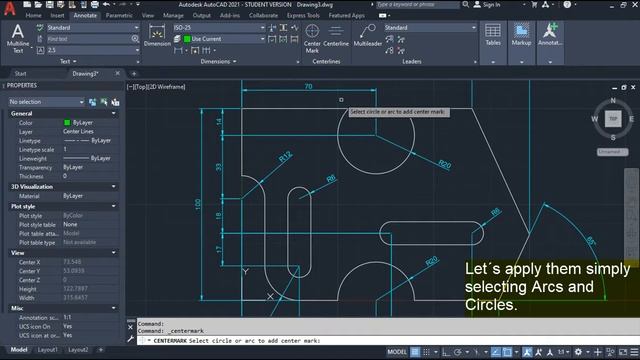Viewport: 640px width, 360px height.
Task: Open the multileader style Standard dropdown
Action: point(430,28)
